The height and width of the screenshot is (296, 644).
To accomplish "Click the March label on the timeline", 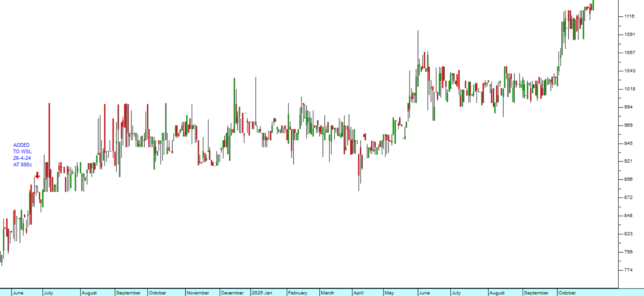I will pyautogui.click(x=328, y=293).
